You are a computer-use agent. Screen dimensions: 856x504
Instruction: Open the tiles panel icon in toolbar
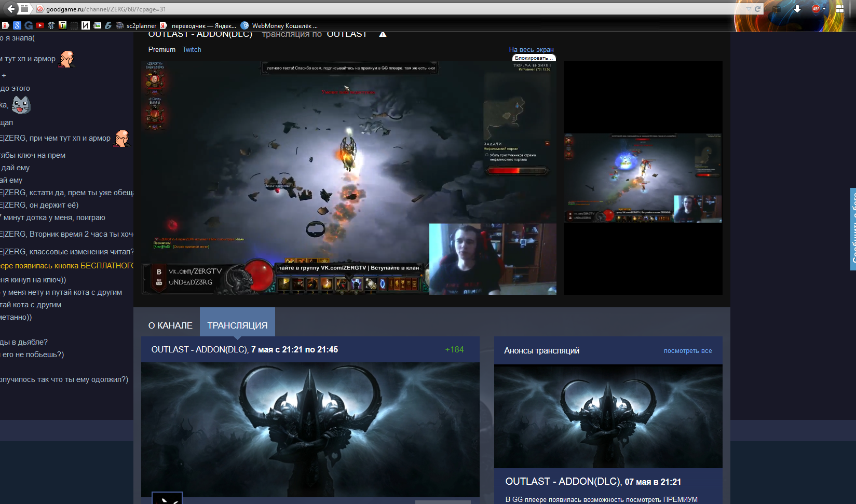840,9
